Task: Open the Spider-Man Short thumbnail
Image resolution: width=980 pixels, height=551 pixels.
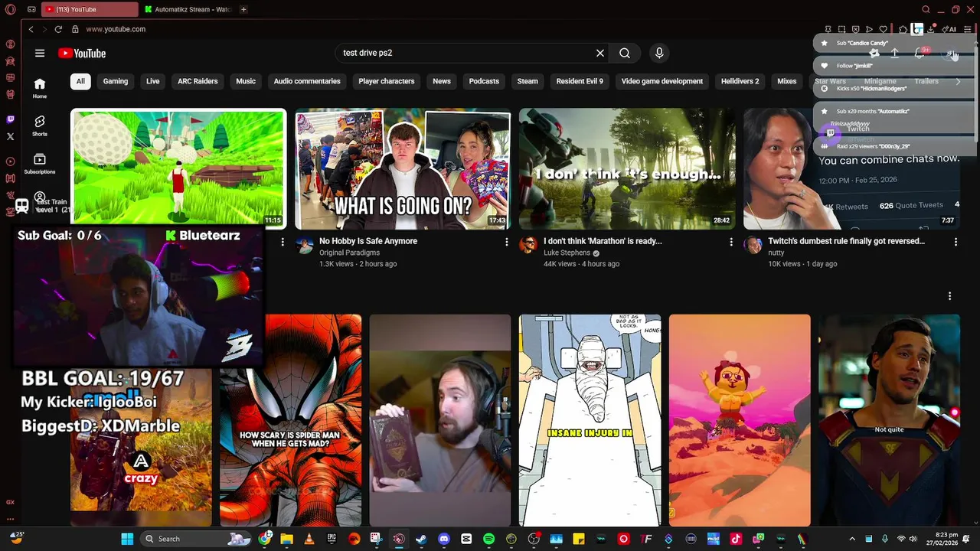Action: (290, 420)
